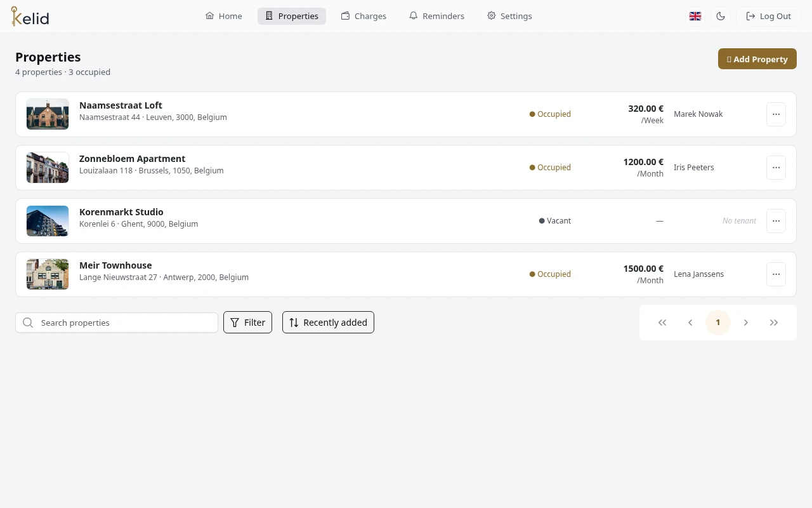This screenshot has height=508, width=812.
Task: Open Meir Townhouse actions menu
Action: (x=776, y=274)
